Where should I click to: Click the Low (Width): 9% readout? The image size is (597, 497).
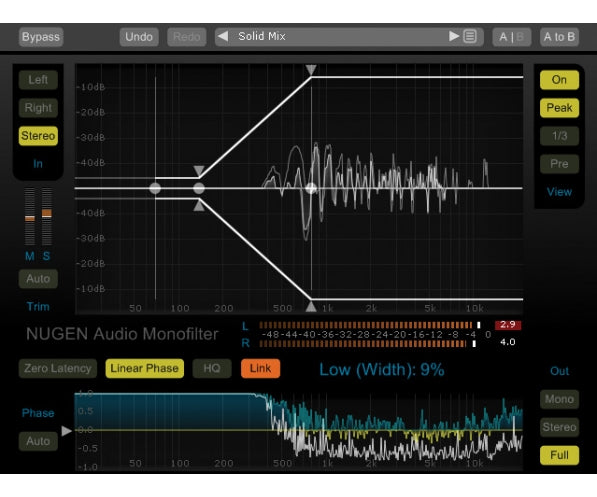coord(382,369)
